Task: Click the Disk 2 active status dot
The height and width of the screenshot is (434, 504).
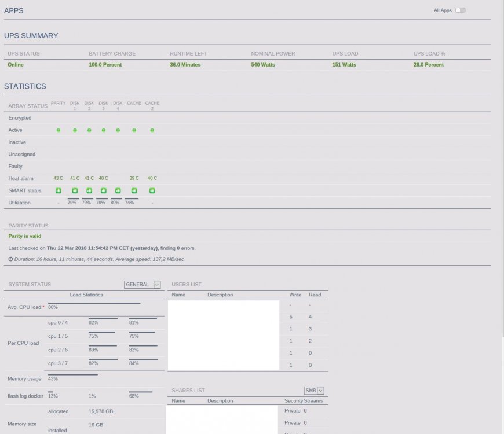Action: (x=89, y=130)
